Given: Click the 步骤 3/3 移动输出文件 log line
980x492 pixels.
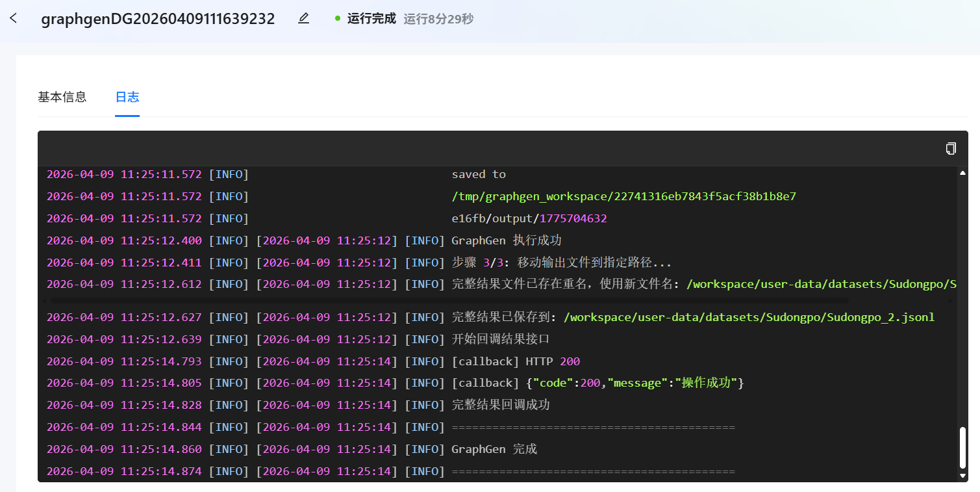Looking at the screenshot, I should tap(561, 263).
